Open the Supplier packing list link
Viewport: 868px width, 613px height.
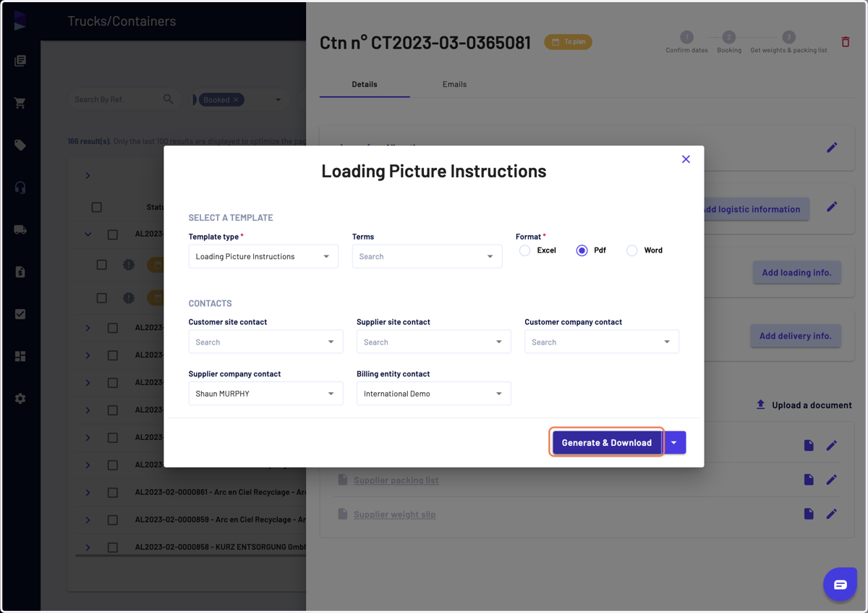pyautogui.click(x=396, y=480)
